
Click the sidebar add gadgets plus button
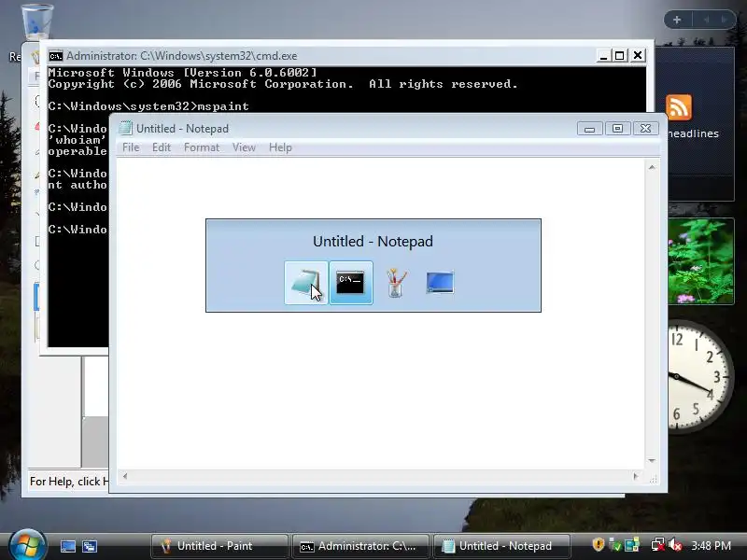click(x=677, y=20)
